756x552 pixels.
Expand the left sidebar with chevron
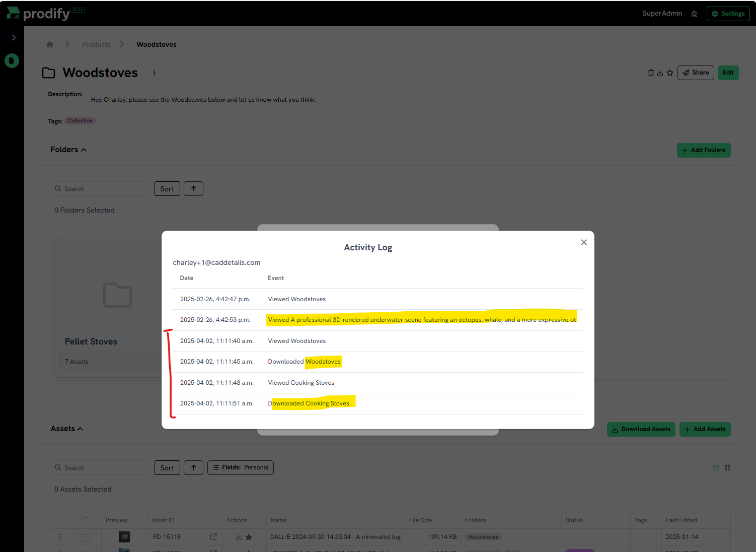point(14,37)
